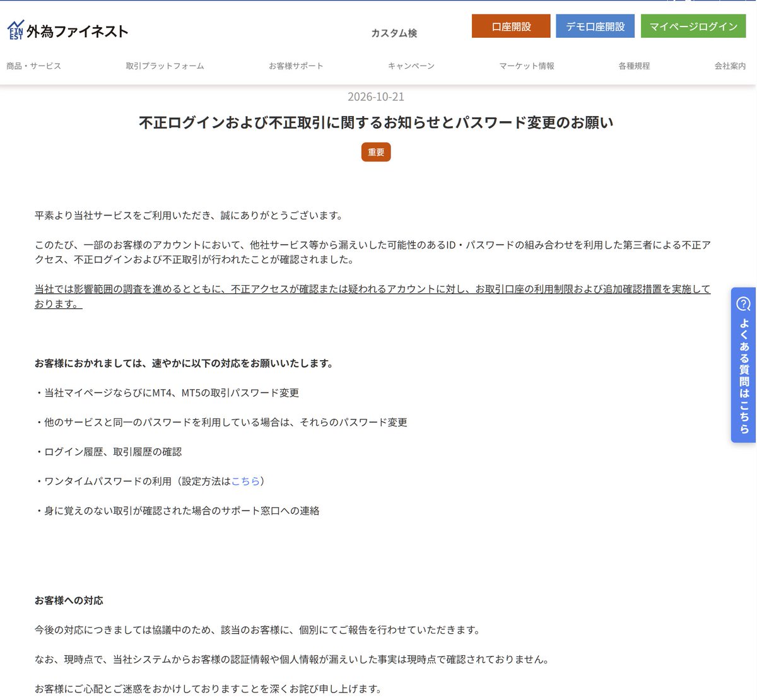757x700 pixels.
Task: Click the 重要 label badge
Action: [x=376, y=152]
